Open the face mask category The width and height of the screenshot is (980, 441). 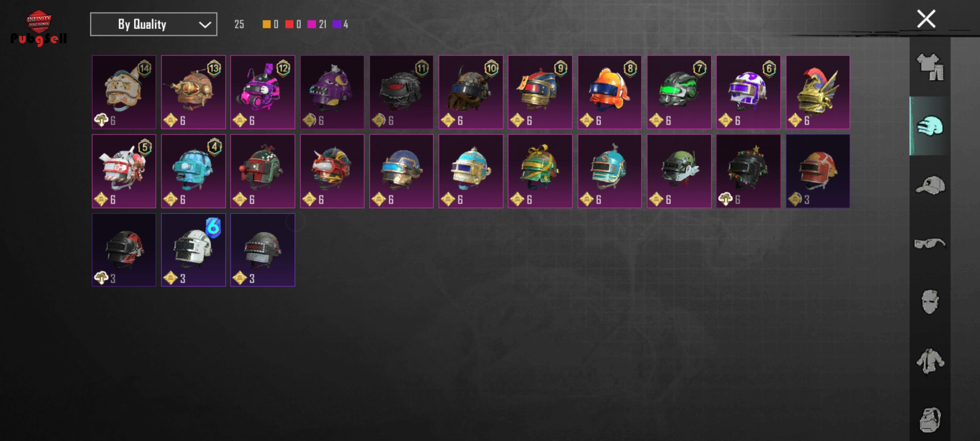[930, 302]
